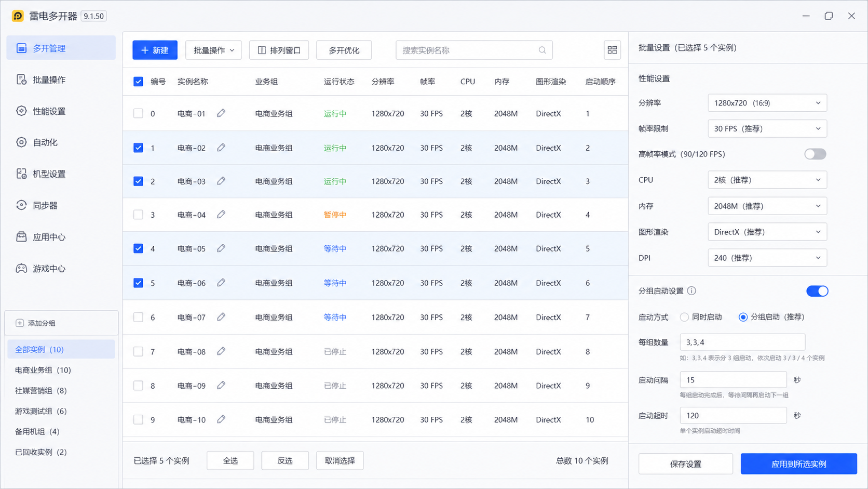Click the info icon beside 分组启动设置

691,291
